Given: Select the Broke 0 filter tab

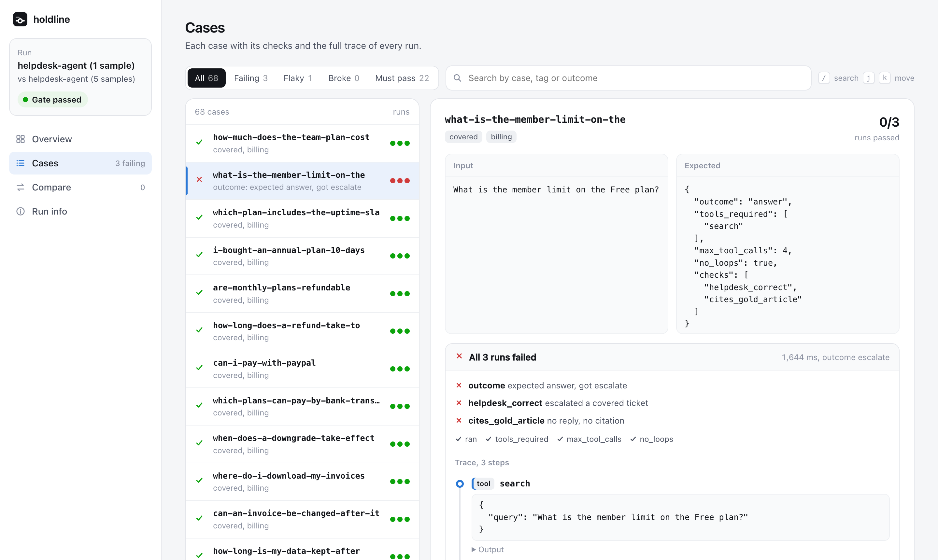Looking at the screenshot, I should click(x=344, y=78).
